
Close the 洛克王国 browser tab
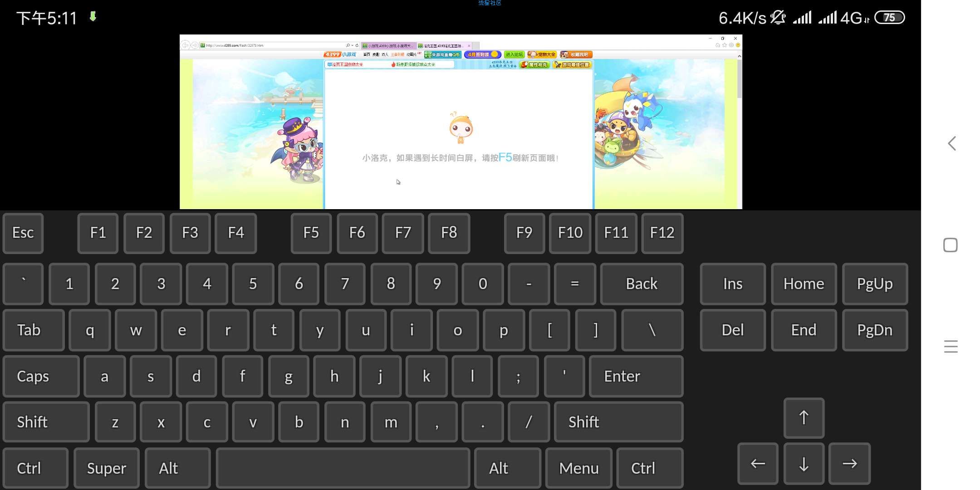(x=469, y=46)
